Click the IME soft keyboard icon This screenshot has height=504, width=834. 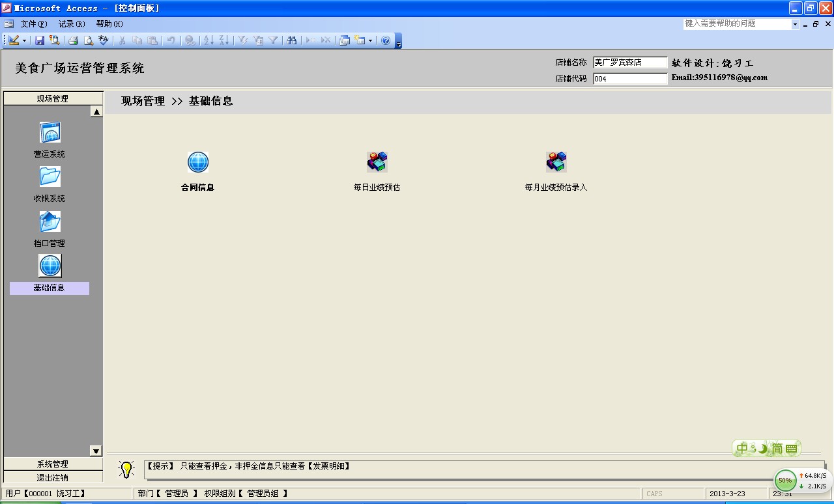[792, 449]
